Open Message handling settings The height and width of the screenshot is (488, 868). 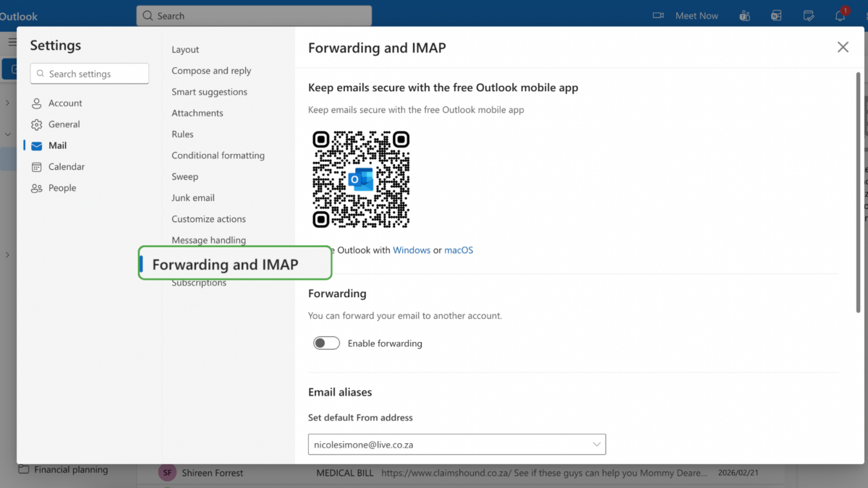pyautogui.click(x=208, y=240)
